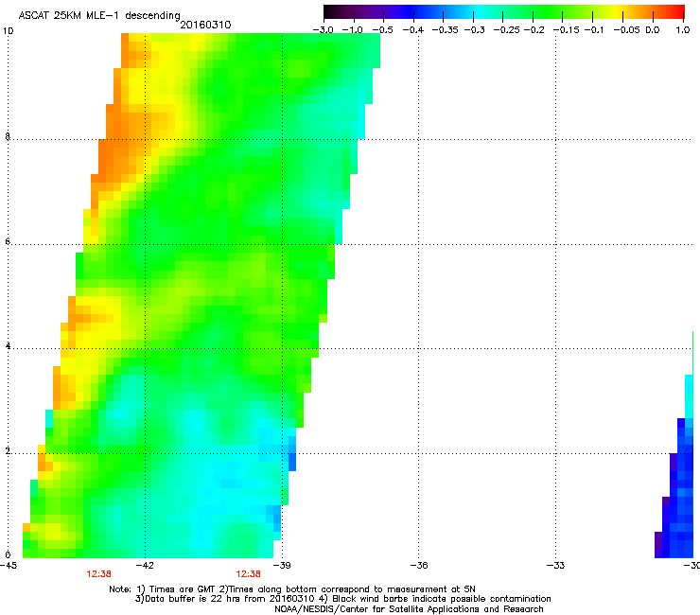Click the latitude axis label 6
Viewport: 700px width, 615px height.
click(x=8, y=241)
